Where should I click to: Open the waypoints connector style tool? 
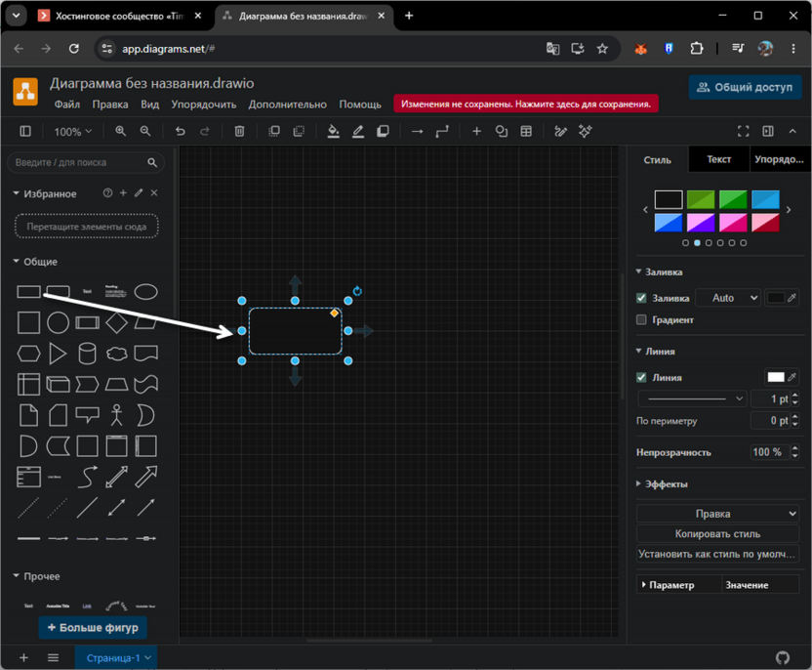tap(442, 132)
